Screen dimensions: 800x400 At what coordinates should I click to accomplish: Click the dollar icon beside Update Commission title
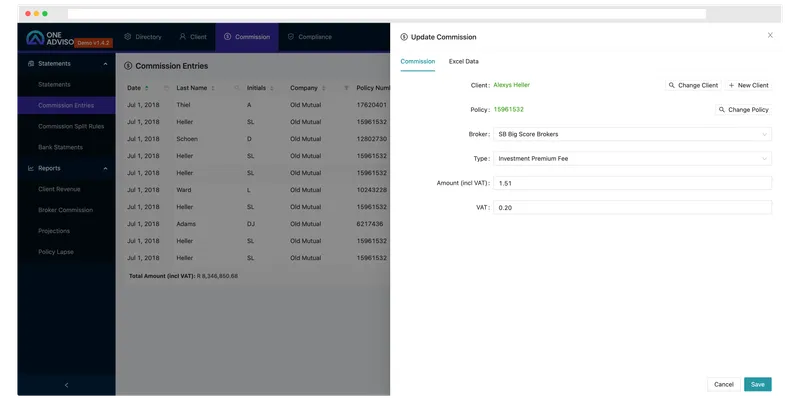404,37
